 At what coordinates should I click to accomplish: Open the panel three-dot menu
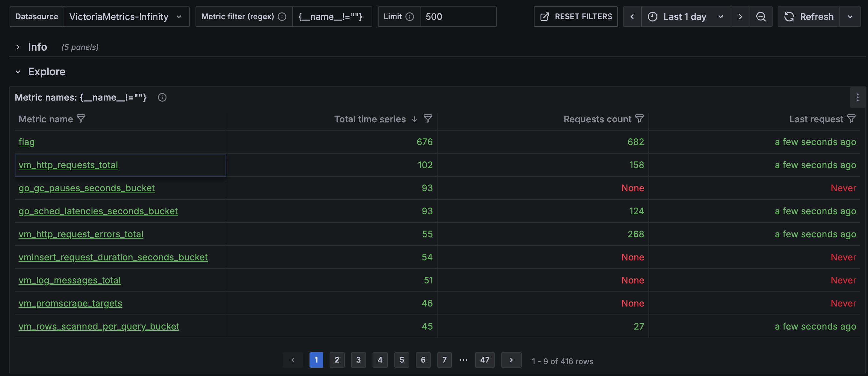[x=857, y=97]
